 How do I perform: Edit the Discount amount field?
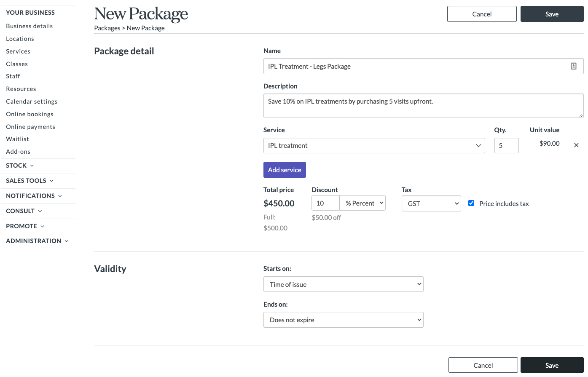325,203
